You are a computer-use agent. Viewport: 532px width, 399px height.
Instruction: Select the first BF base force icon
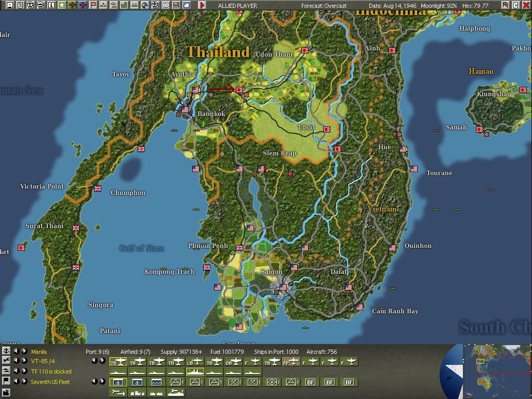pos(311,382)
